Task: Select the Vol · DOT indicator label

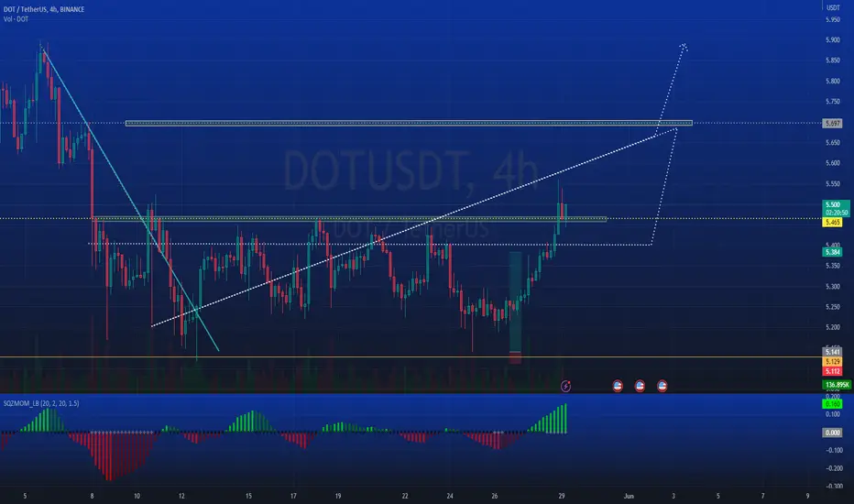Action: [16, 19]
